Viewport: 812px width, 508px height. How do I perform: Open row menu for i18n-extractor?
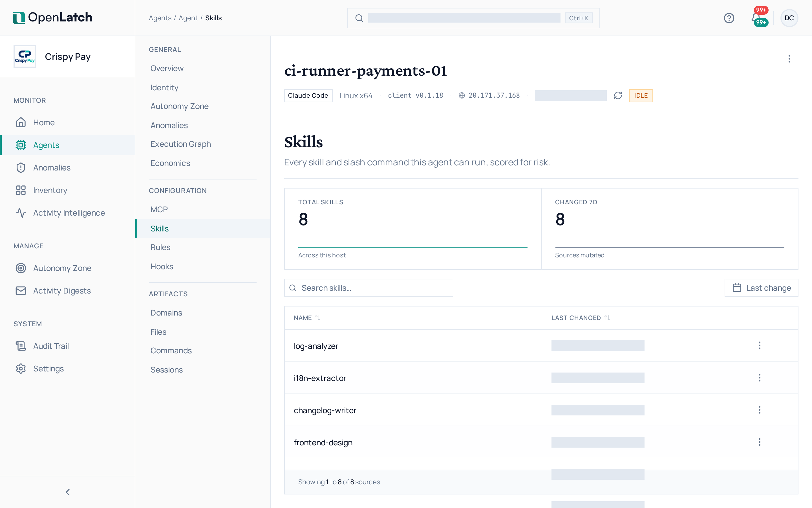point(759,378)
